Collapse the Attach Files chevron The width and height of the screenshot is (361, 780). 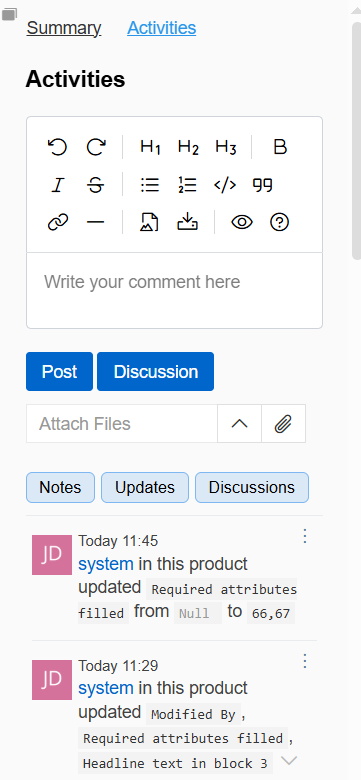coord(239,424)
